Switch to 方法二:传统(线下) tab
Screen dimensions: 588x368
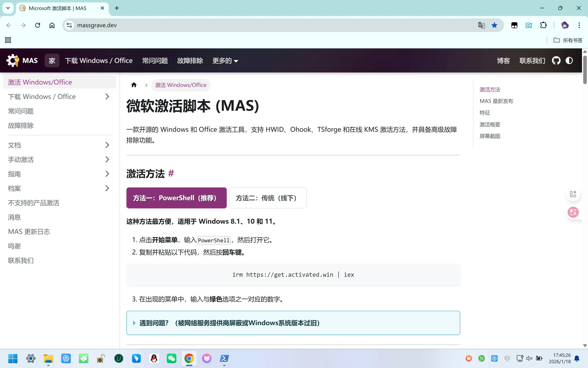pyautogui.click(x=268, y=198)
